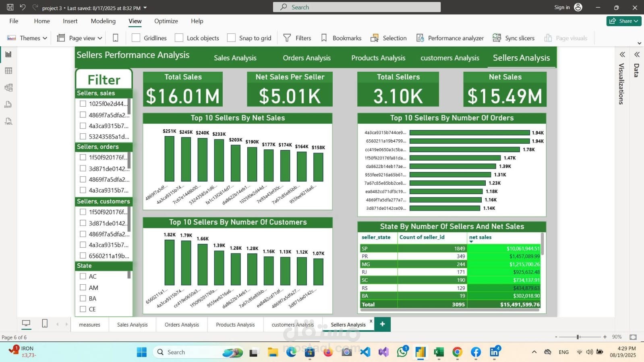Viewport: 644px width, 362px height.
Task: Open DAX query view icon
Action: [8, 105]
